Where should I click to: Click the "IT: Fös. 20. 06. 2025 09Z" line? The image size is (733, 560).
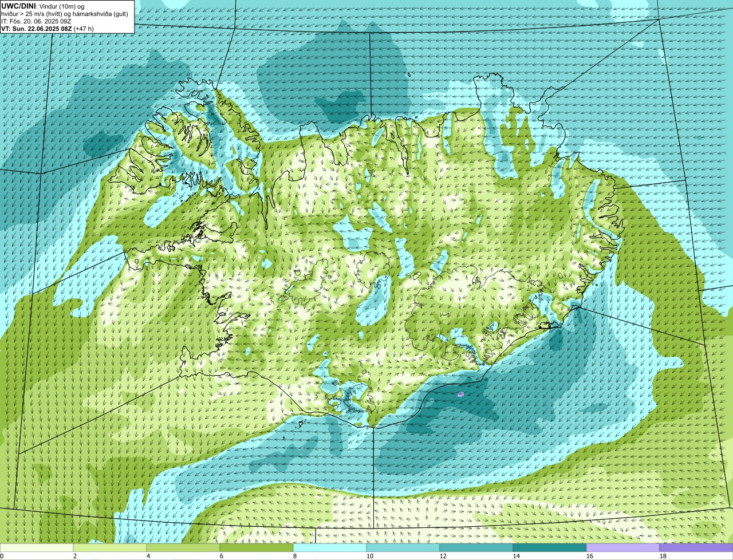[x=36, y=21]
